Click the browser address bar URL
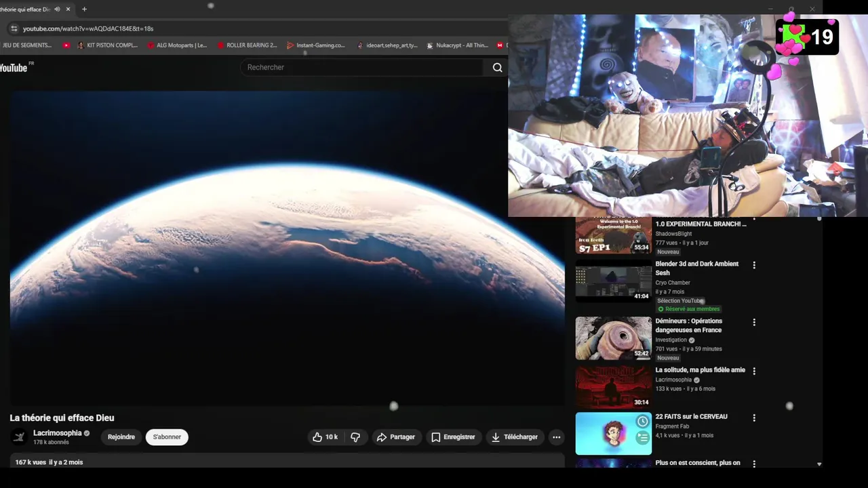This screenshot has width=868, height=488. click(88, 28)
